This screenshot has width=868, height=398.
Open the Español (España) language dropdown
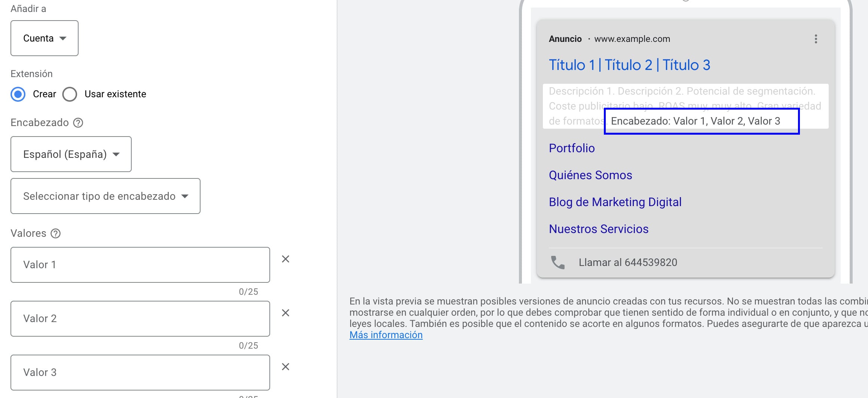pyautogui.click(x=71, y=154)
